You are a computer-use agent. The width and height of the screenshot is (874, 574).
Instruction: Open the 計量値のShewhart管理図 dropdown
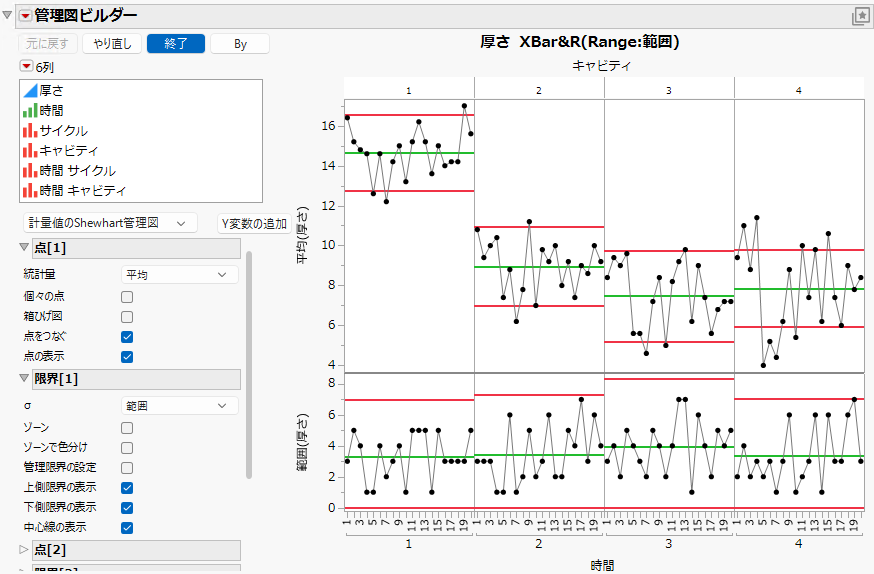pyautogui.click(x=110, y=223)
